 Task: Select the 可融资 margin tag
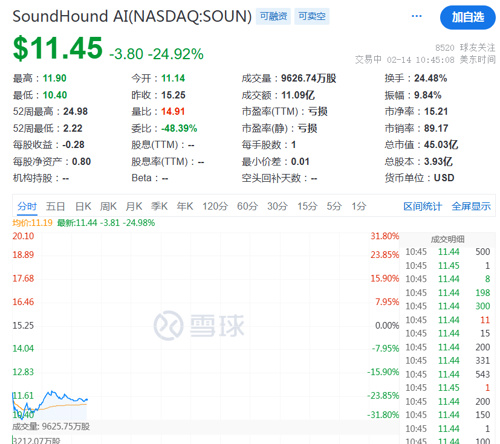pos(273,16)
